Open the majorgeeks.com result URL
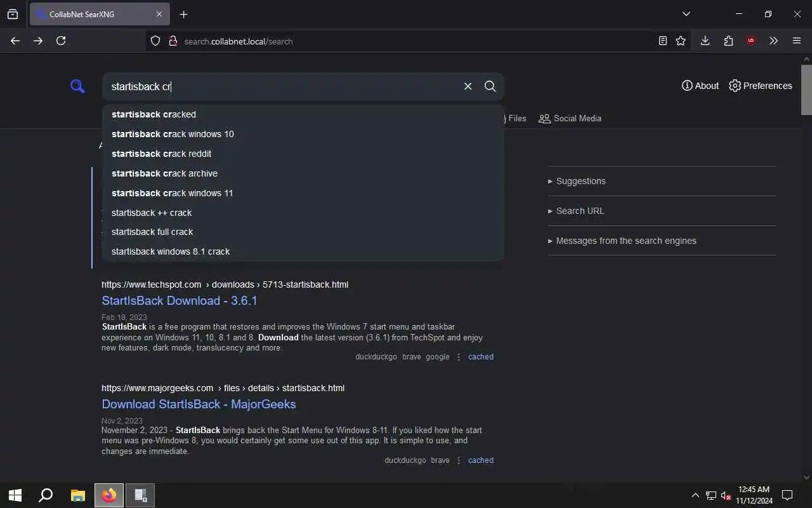Screen dimensions: 812x508 (223, 388)
